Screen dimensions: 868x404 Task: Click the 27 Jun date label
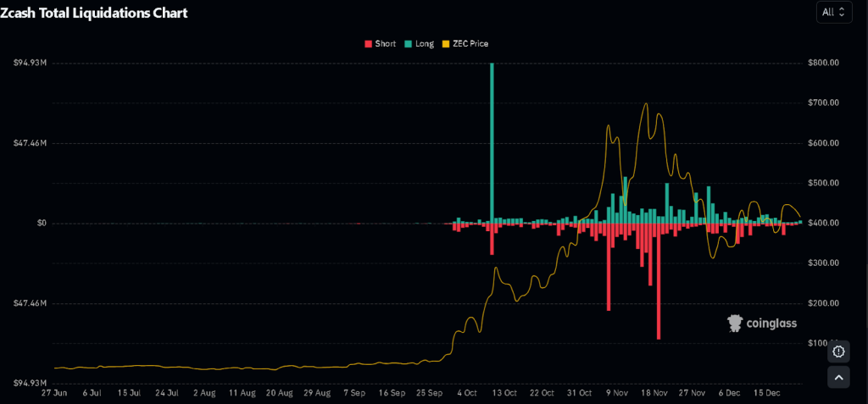54,394
